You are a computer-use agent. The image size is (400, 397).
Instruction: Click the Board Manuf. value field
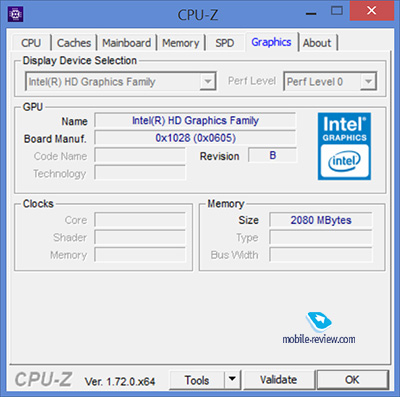click(x=195, y=138)
